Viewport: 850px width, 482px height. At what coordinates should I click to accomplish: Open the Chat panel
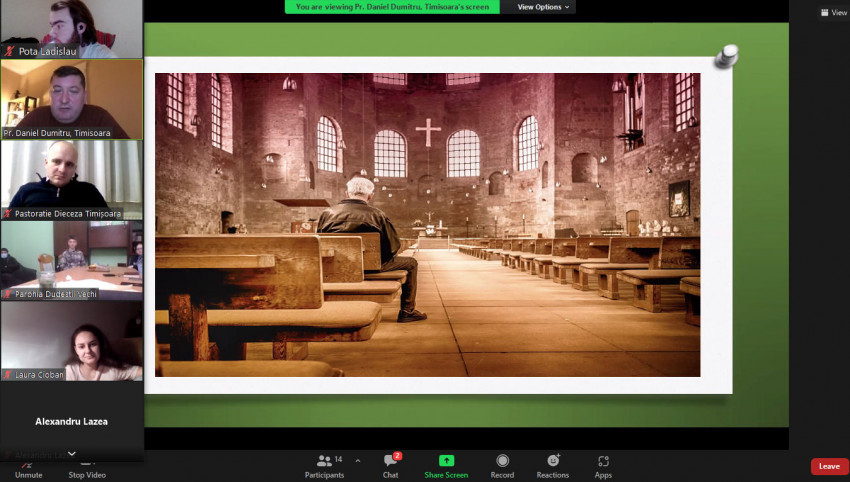390,465
